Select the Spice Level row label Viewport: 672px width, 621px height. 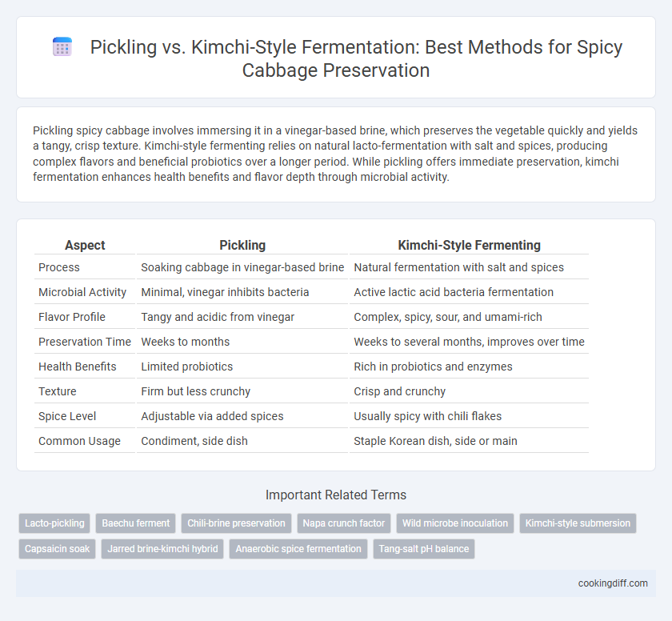coord(67,416)
